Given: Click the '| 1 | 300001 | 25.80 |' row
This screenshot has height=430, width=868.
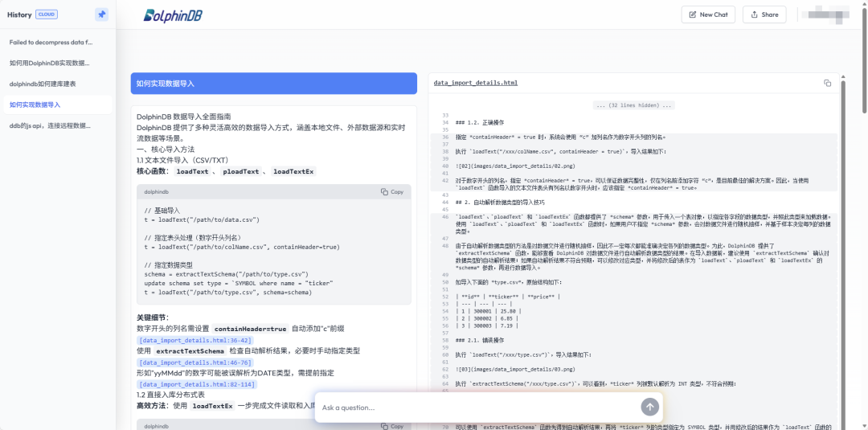Looking at the screenshot, I should tap(489, 310).
